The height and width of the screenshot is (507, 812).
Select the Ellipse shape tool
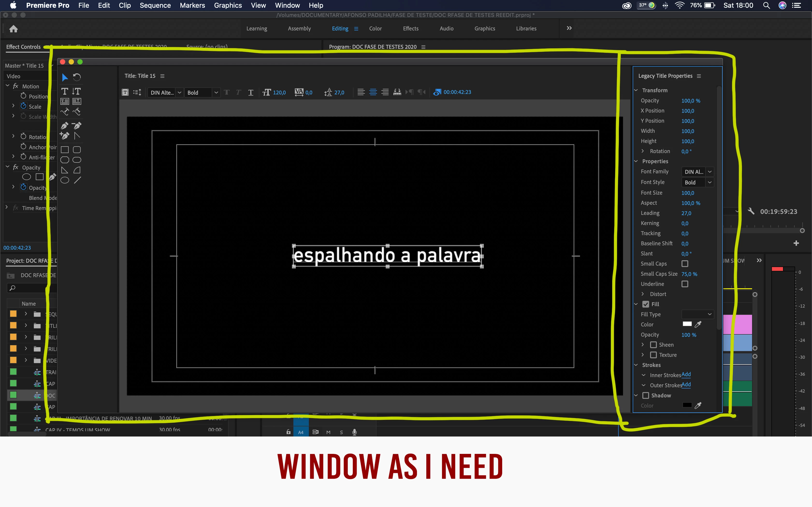pos(65,180)
